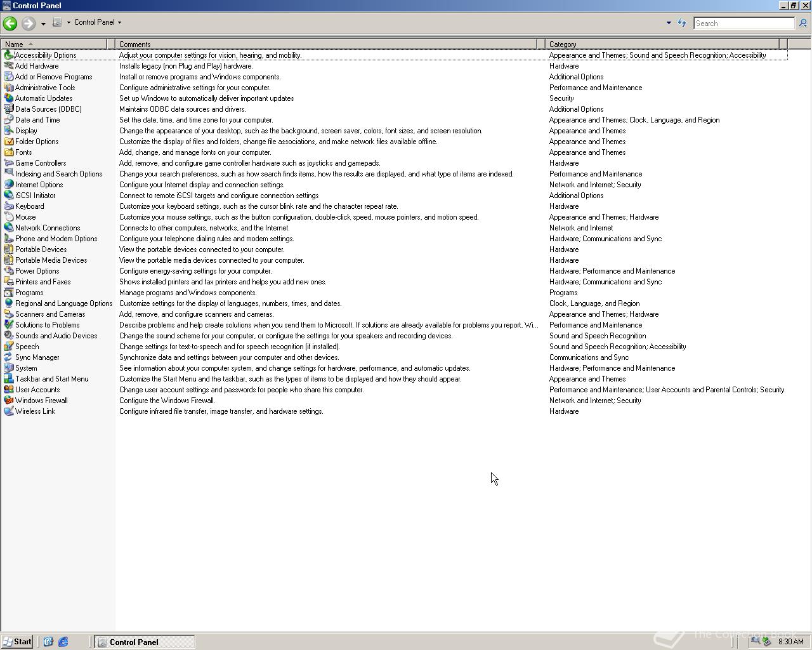This screenshot has width=812, height=650.
Task: Select the Printers and Faxes icon
Action: tap(8, 282)
